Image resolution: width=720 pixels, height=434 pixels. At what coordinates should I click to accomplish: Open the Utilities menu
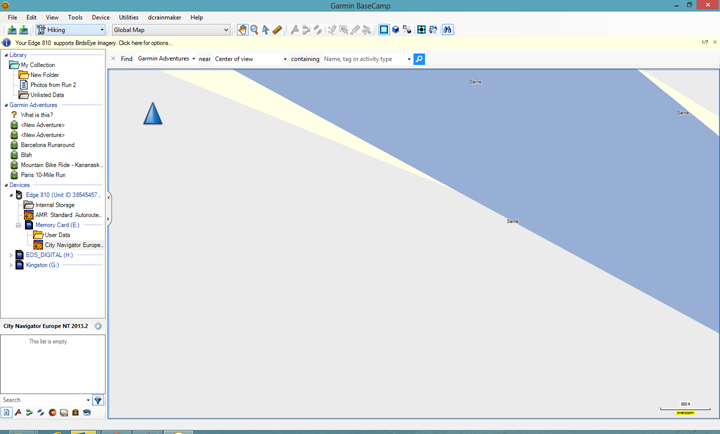(129, 17)
